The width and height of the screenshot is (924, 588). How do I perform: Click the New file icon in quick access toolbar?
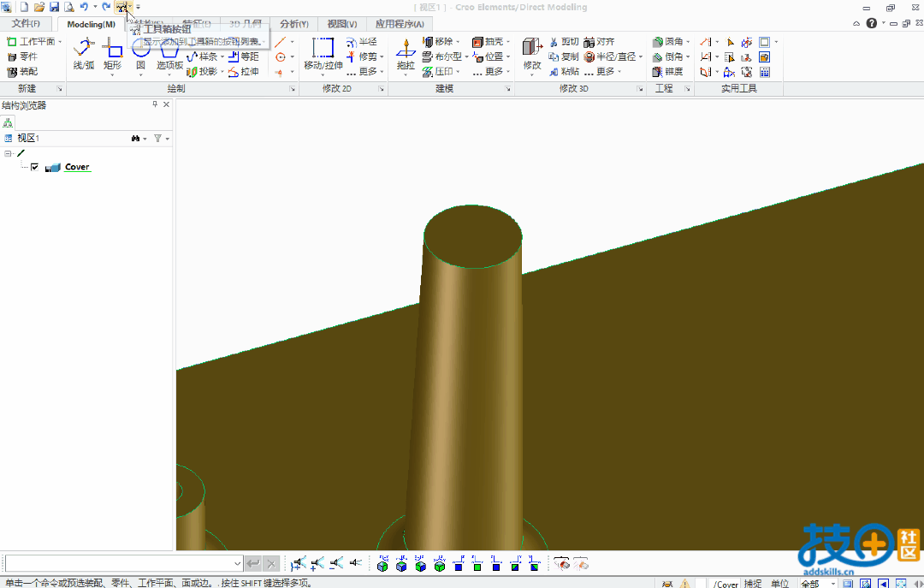[x=24, y=7]
